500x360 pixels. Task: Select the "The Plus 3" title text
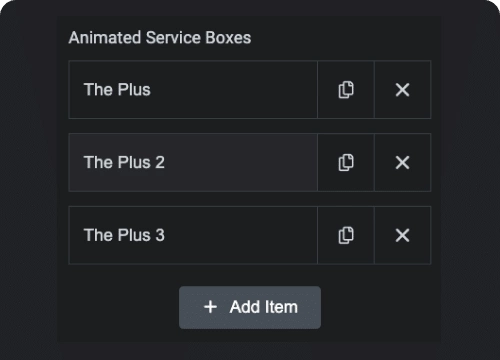coord(124,235)
